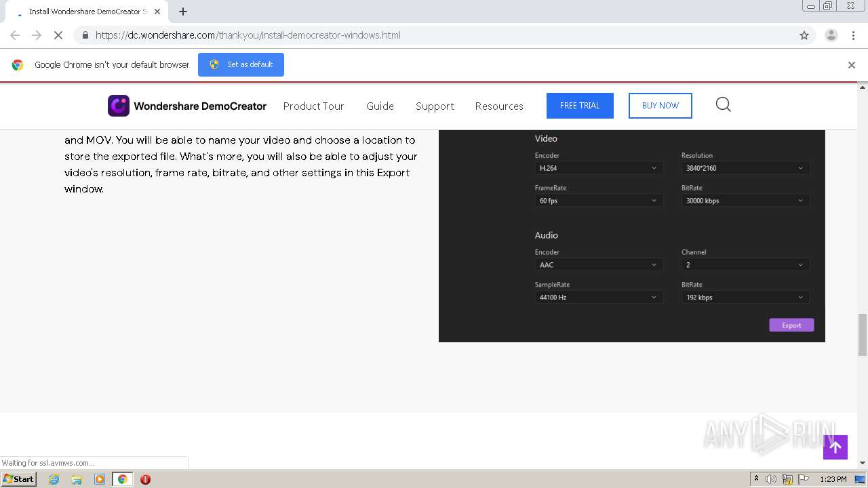
Task: Open the Product Tour menu
Action: [x=313, y=106]
